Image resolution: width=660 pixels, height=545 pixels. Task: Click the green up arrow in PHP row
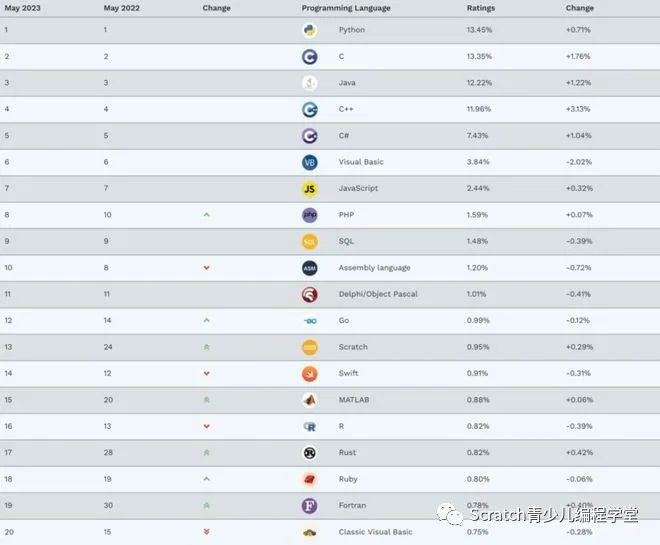(x=206, y=215)
